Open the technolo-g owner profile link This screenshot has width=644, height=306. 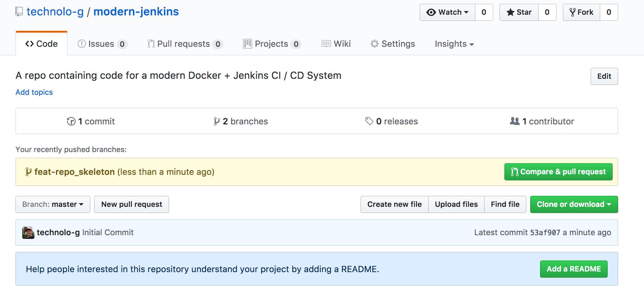click(55, 12)
